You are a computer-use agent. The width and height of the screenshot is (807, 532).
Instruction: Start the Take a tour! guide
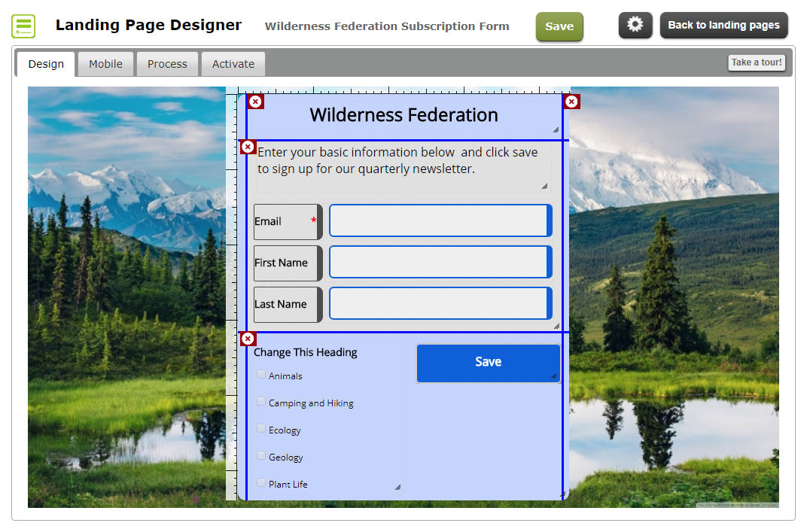coord(757,62)
